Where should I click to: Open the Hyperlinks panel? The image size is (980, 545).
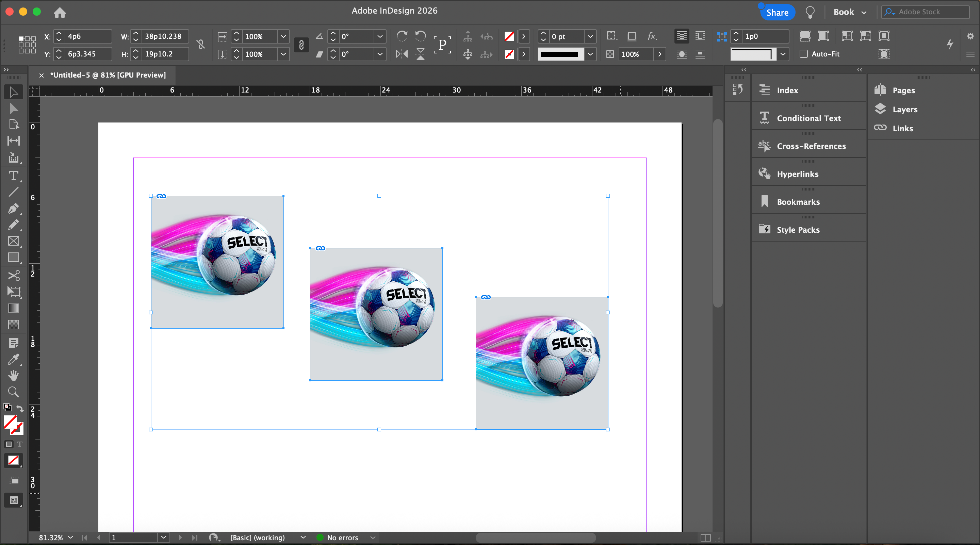pyautogui.click(x=797, y=174)
